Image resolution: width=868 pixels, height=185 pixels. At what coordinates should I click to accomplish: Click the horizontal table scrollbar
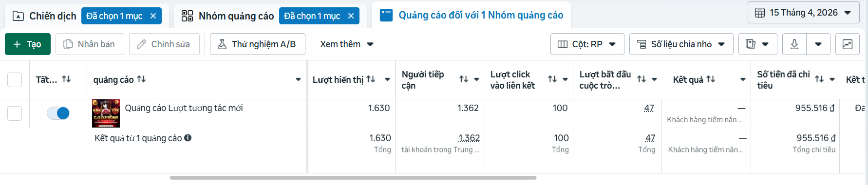[x=353, y=178]
